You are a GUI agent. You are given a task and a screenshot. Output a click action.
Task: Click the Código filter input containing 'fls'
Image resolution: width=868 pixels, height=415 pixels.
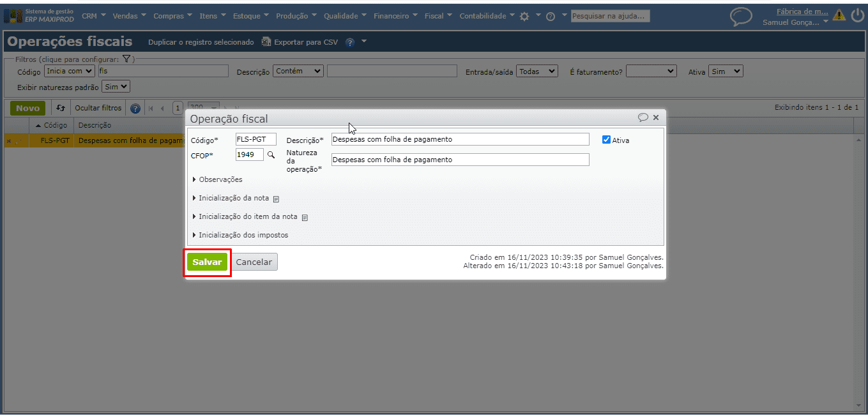pos(163,71)
